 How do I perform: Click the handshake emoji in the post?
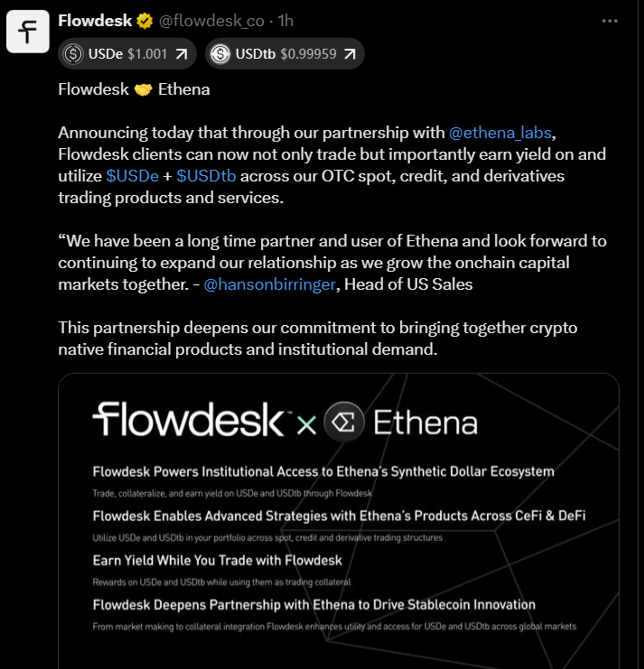[143, 88]
